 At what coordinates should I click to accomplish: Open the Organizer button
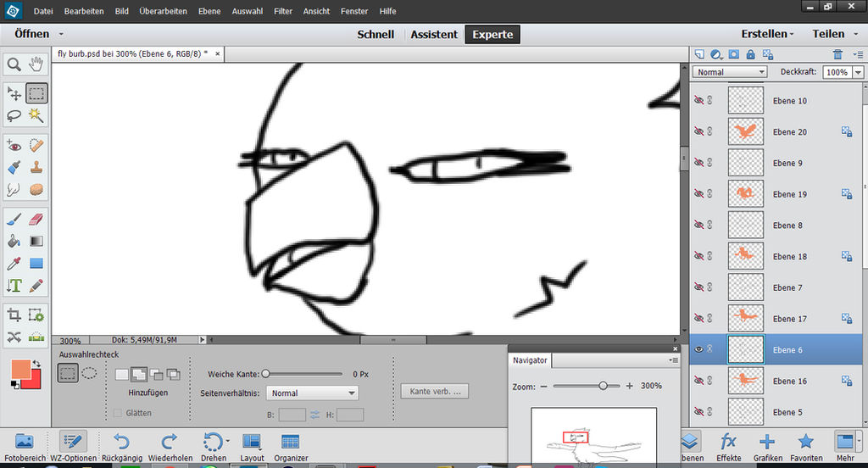coord(291,448)
